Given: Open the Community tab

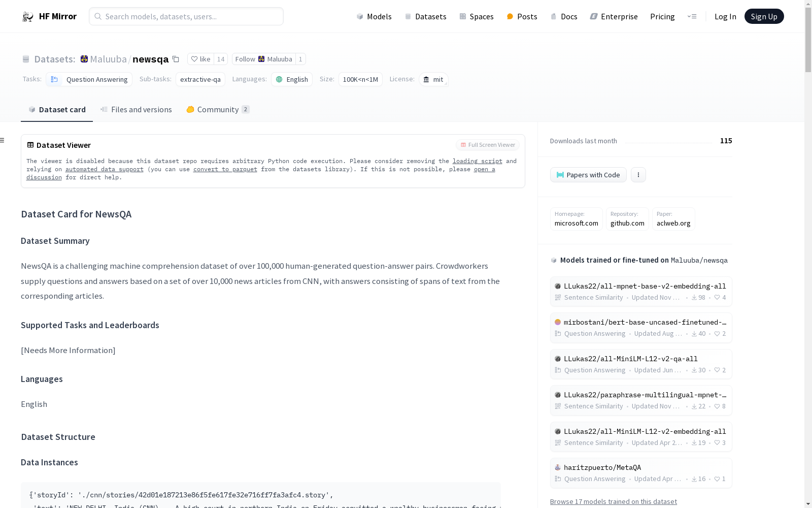Looking at the screenshot, I should pos(218,110).
